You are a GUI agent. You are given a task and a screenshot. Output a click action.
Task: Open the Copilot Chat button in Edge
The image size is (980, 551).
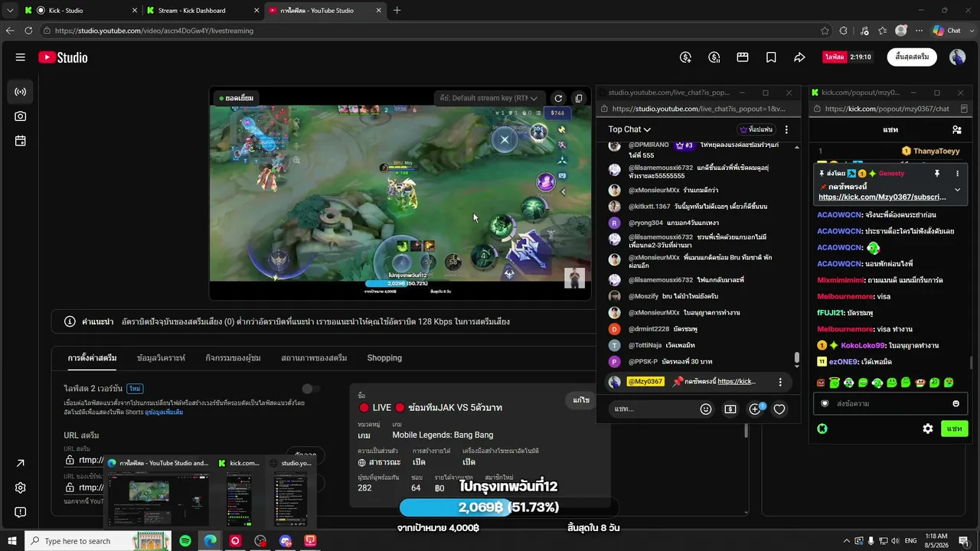pyautogui.click(x=946, y=31)
